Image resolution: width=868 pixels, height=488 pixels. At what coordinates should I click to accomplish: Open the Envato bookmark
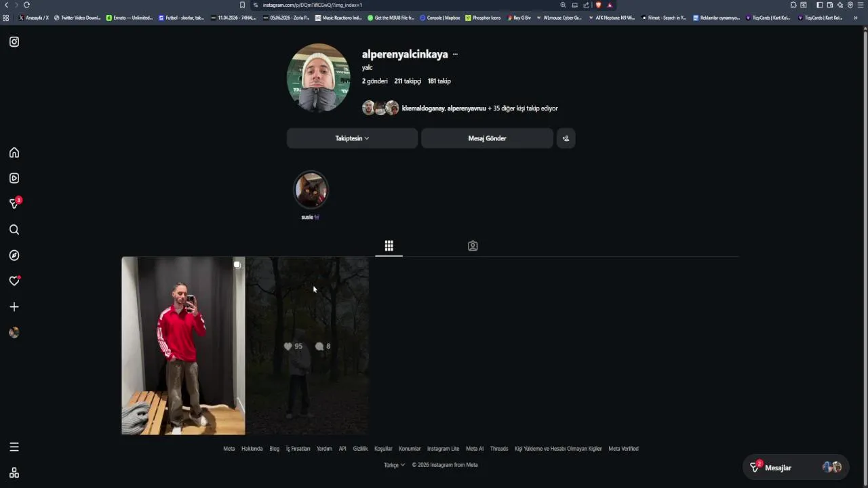(130, 18)
